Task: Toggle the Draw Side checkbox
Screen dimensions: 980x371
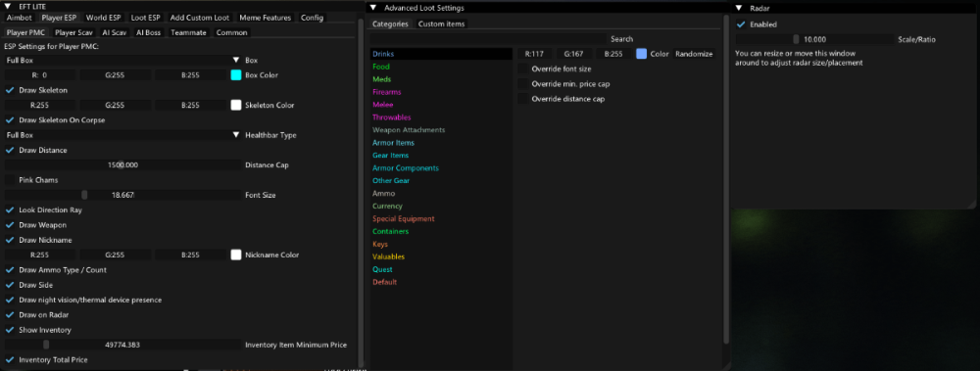Action: 10,285
